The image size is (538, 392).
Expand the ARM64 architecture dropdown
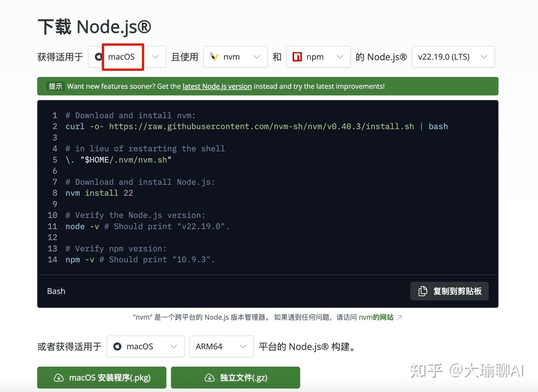point(243,346)
